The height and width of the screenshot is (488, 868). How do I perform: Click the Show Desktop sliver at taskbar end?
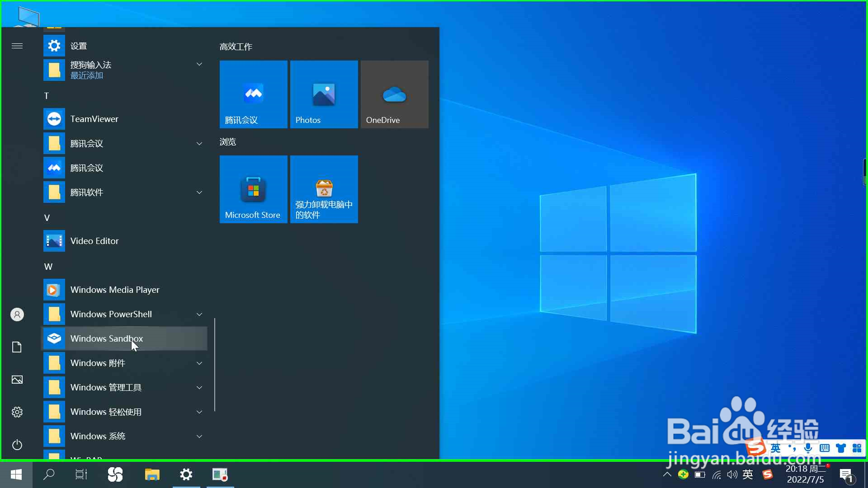click(x=866, y=474)
